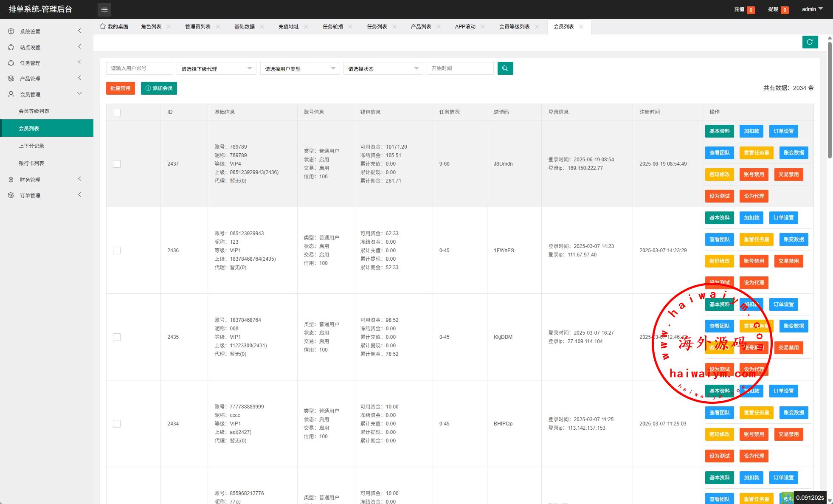Switch to the 产品列表 tab
The width and height of the screenshot is (833, 504).
point(421,27)
